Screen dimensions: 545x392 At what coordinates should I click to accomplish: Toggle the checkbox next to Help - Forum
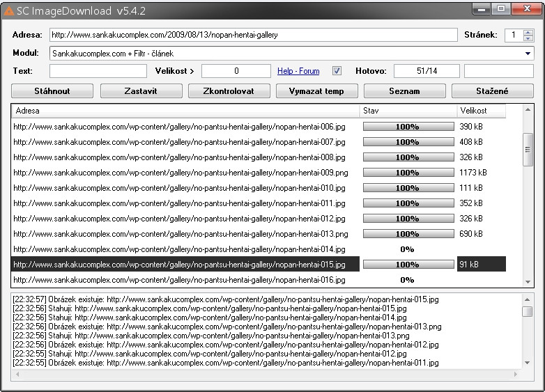click(337, 71)
